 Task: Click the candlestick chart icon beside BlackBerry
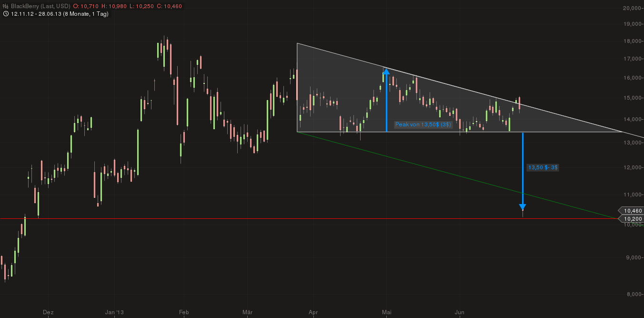(x=5, y=6)
